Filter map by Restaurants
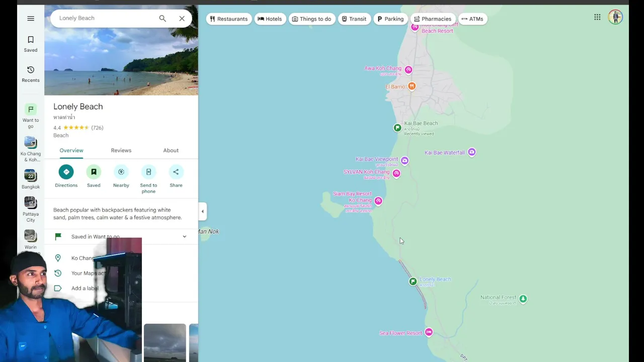Screen dimensions: 644x362 coord(228,19)
